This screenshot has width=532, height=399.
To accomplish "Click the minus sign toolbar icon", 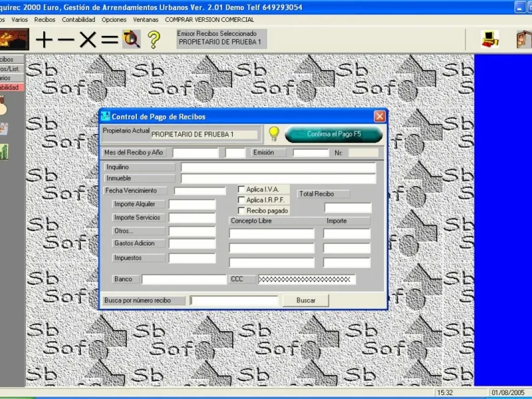I will click(66, 40).
